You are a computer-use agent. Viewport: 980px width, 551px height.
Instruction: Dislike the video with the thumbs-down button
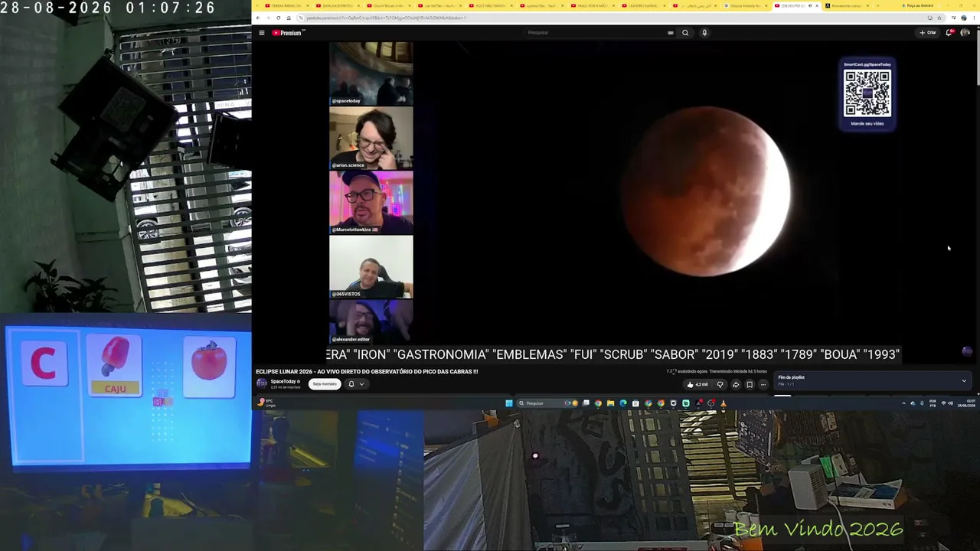pyautogui.click(x=720, y=385)
